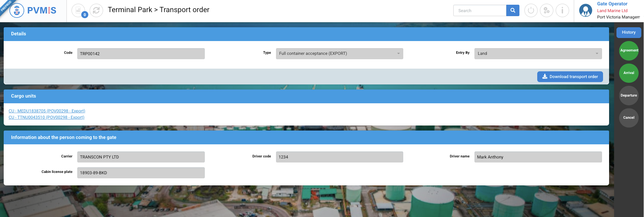Expand the Type dropdown
Screen dimensions: 644x217
pos(339,53)
